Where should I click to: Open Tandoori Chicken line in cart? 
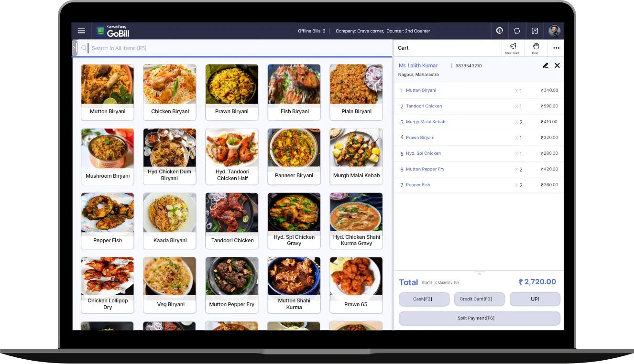pyautogui.click(x=424, y=106)
